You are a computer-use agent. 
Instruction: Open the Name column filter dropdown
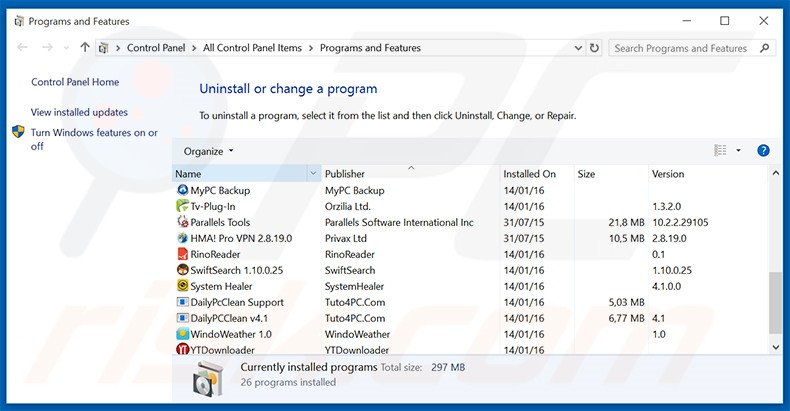click(313, 173)
